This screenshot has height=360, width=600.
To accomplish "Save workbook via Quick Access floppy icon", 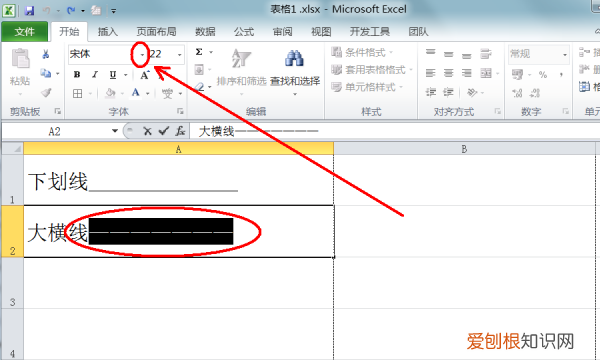I will click(29, 11).
